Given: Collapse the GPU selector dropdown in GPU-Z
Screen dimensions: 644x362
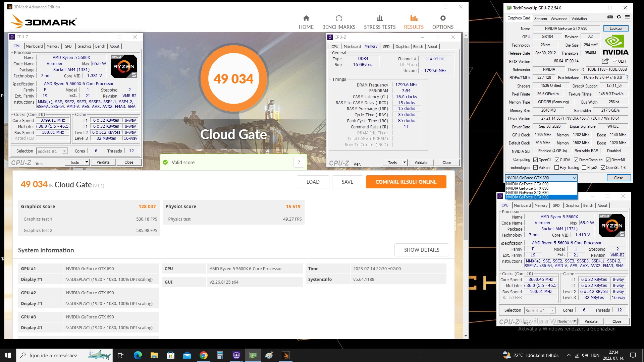Looking at the screenshot, I should pos(574,178).
